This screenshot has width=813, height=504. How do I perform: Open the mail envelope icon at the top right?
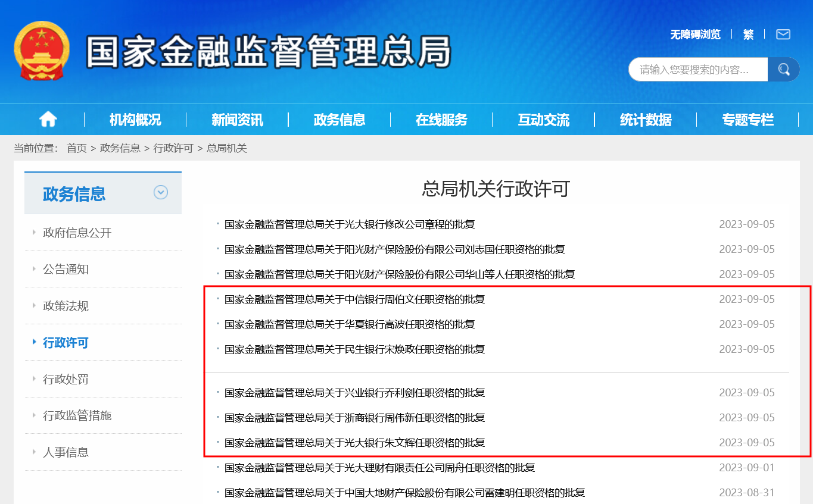click(x=783, y=35)
